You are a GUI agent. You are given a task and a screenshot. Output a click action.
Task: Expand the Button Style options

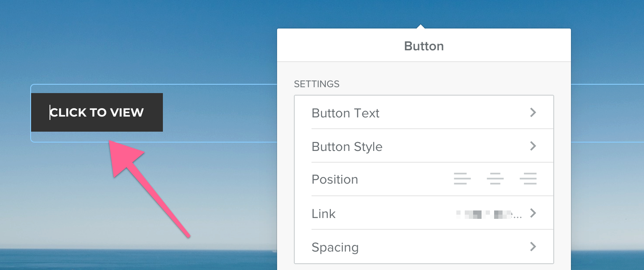point(424,146)
